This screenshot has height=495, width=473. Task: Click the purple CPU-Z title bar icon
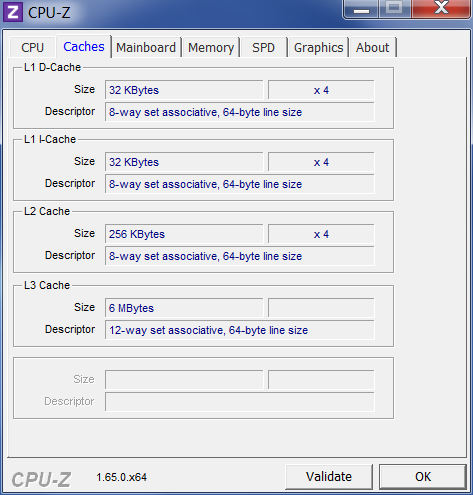click(13, 12)
